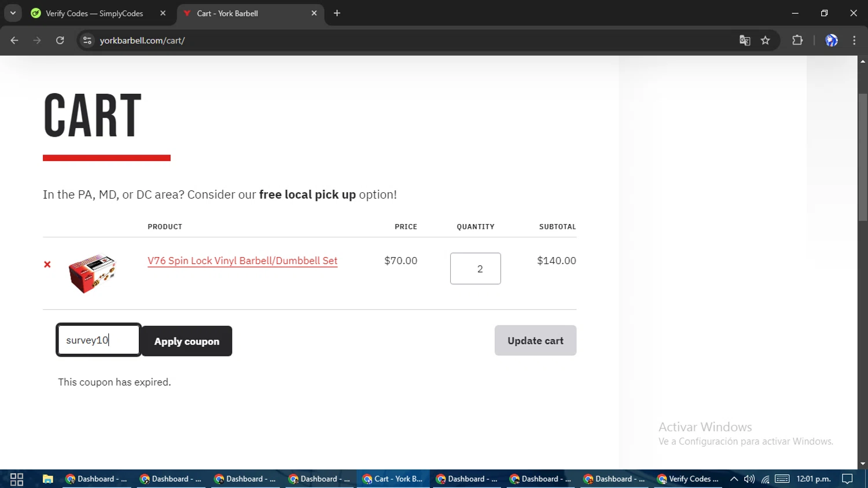Click the PRICE column header
868x488 pixels.
(x=406, y=226)
